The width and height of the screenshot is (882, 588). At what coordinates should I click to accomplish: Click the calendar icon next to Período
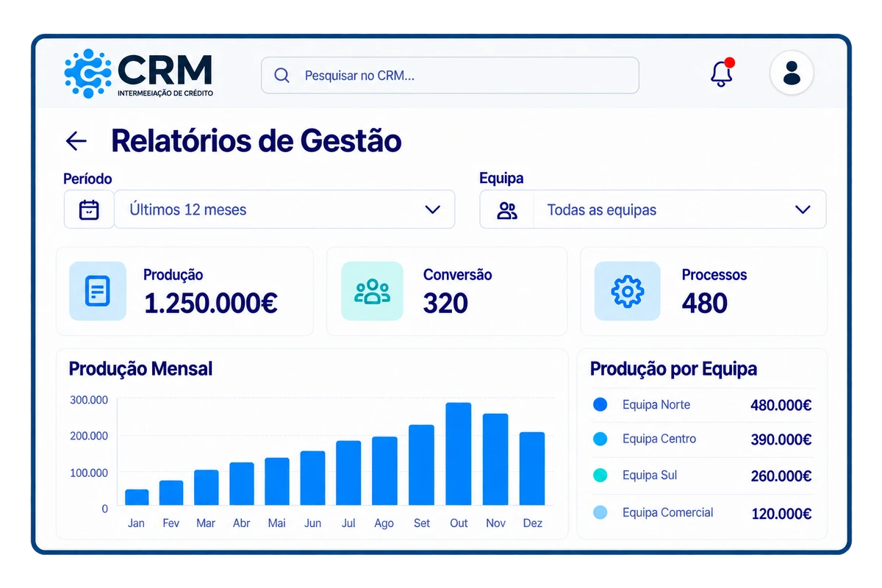[89, 209]
